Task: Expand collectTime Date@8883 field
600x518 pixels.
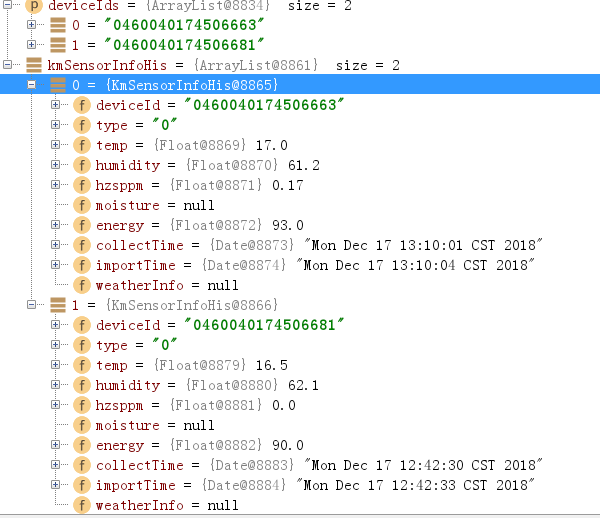Action: click(55, 464)
